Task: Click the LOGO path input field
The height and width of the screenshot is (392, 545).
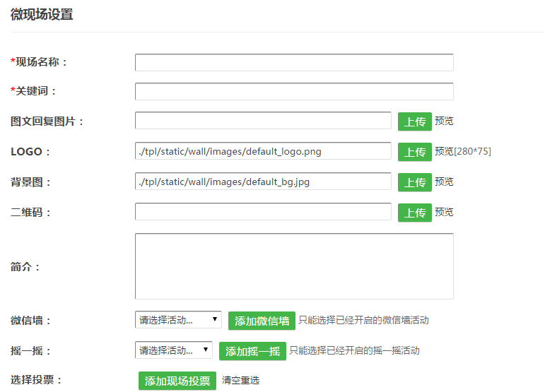Action: pos(262,151)
